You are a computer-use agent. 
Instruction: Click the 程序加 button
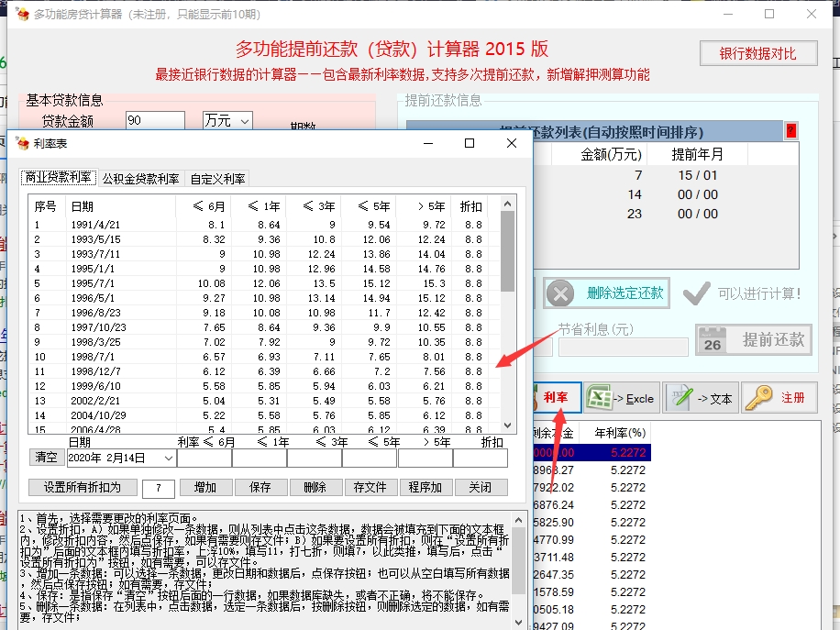point(425,488)
